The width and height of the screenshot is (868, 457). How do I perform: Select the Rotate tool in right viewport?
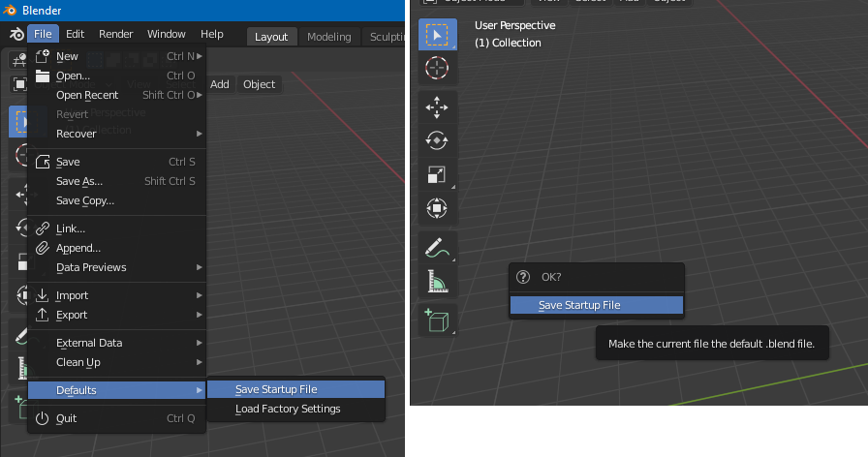[437, 140]
